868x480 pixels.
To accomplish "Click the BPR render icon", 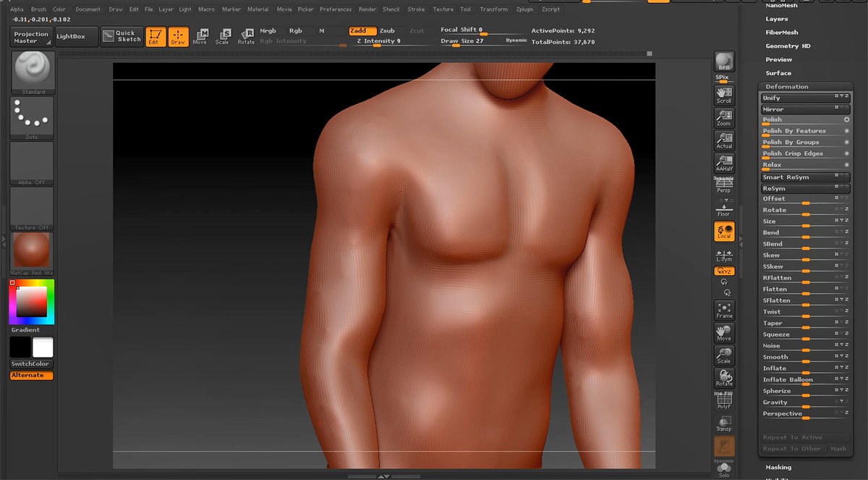I will 724,62.
